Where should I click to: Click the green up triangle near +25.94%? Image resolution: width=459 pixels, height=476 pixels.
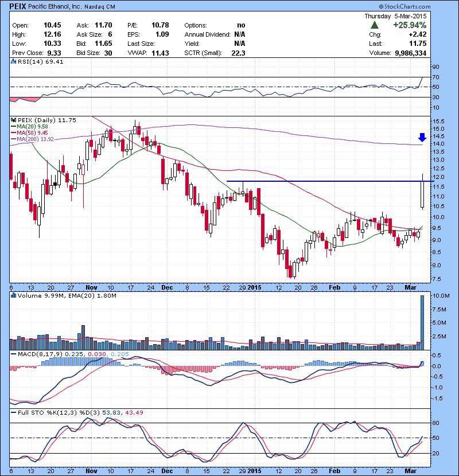tap(374, 25)
